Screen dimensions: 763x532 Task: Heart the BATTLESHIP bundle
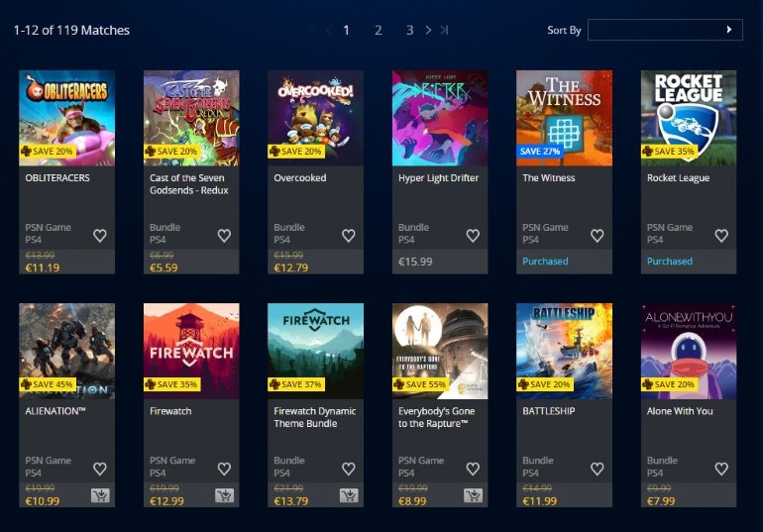598,469
